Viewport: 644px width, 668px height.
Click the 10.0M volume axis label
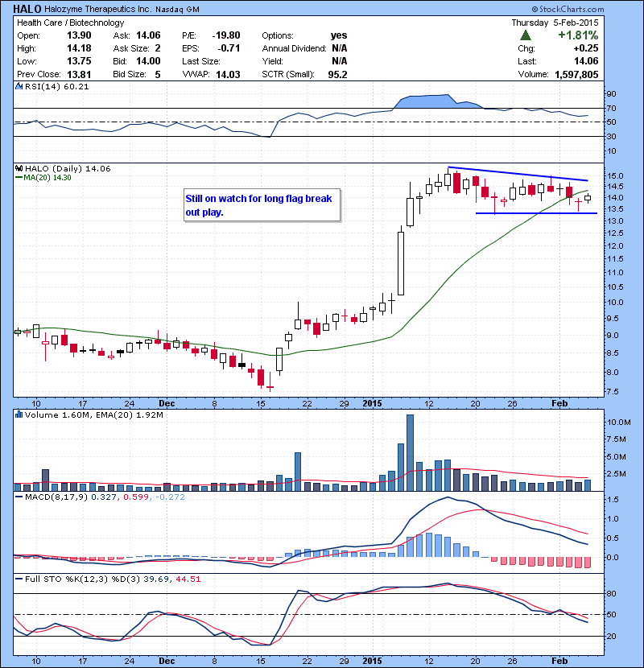pos(618,423)
